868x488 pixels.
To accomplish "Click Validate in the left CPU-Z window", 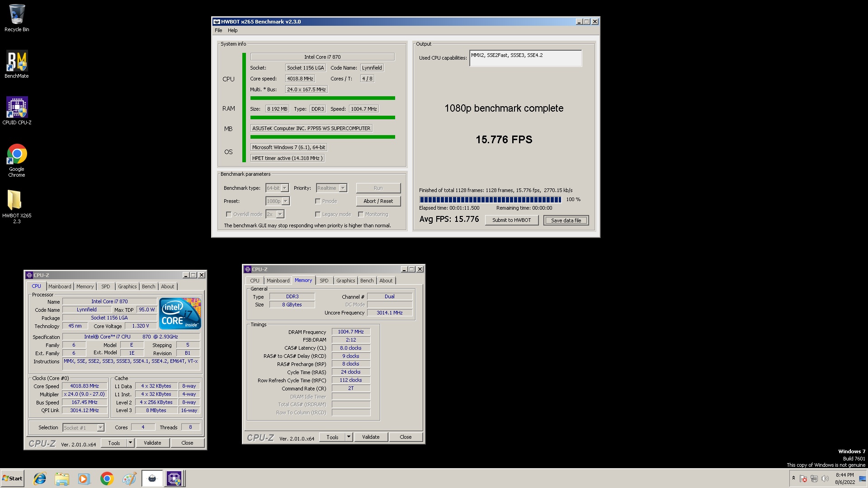I will click(152, 443).
